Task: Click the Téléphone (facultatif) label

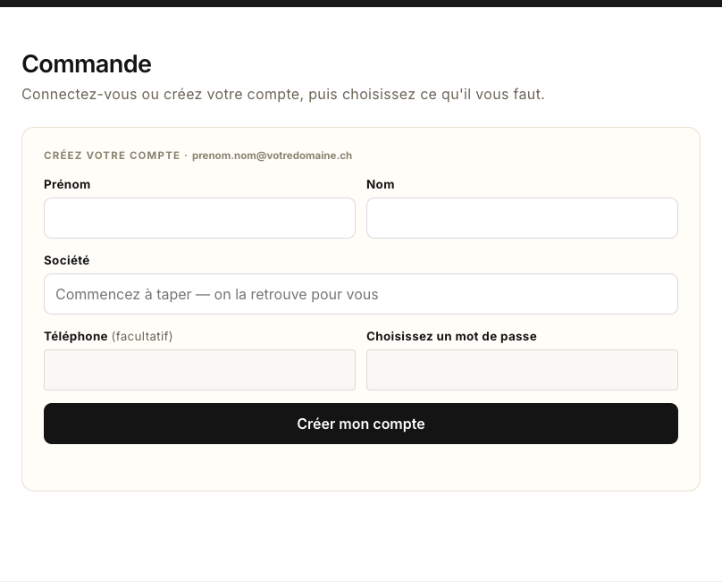Action: pos(108,336)
